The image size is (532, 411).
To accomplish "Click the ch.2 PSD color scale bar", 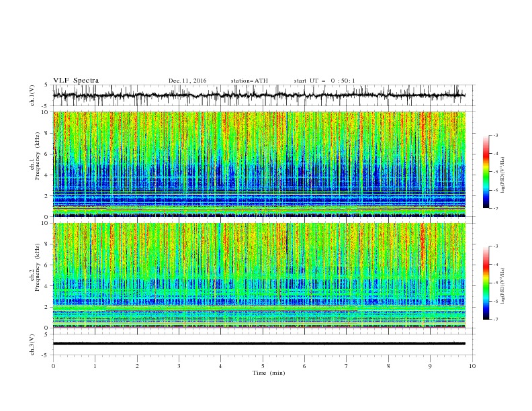I will 486,283.
